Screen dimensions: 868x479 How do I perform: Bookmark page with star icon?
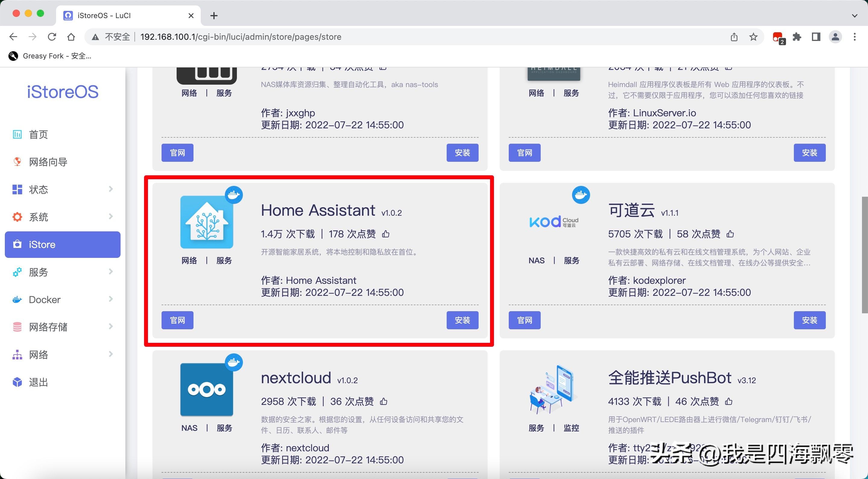click(753, 37)
